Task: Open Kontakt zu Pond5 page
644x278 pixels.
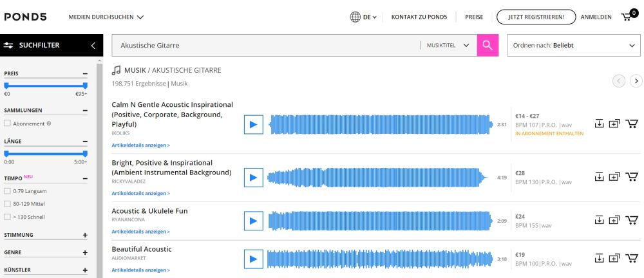Action: tap(419, 17)
